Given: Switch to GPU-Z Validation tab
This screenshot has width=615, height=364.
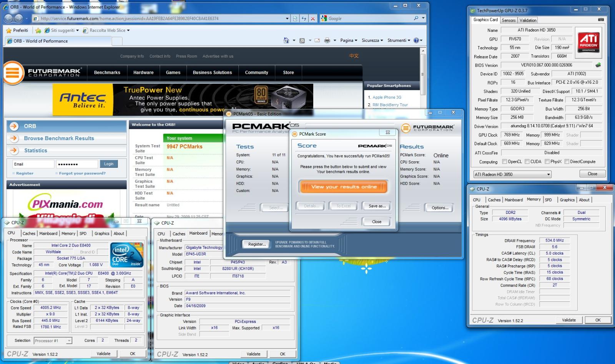Looking at the screenshot, I should (x=528, y=20).
